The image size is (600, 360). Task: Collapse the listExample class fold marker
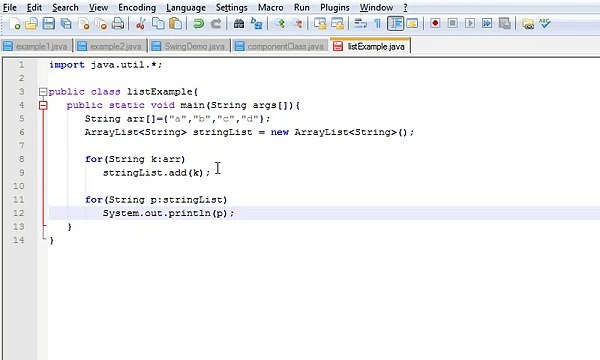pyautogui.click(x=43, y=92)
